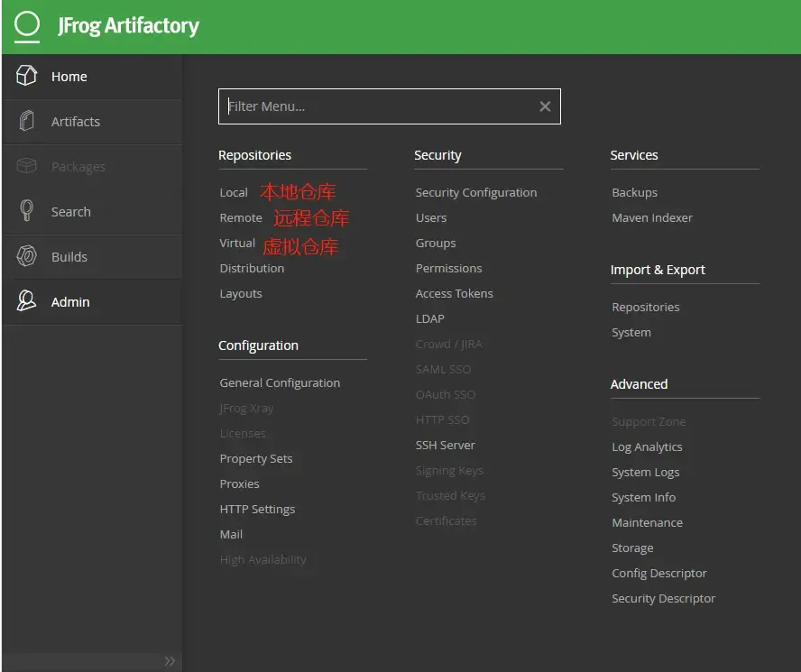Open Property Sets

click(x=256, y=459)
